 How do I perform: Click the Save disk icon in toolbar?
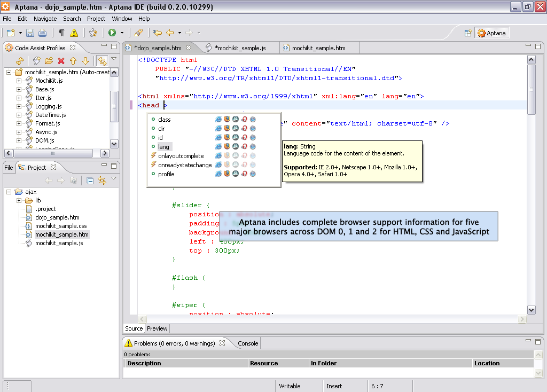[30, 33]
